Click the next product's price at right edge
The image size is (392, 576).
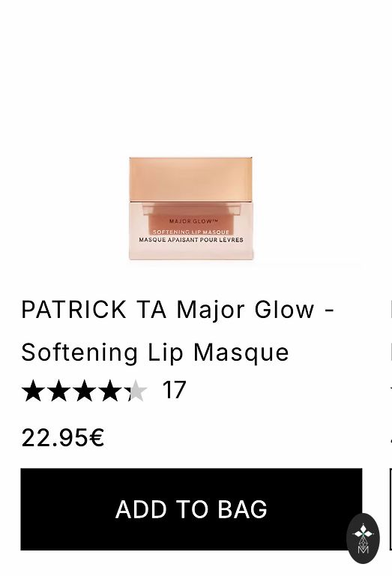coord(391,438)
